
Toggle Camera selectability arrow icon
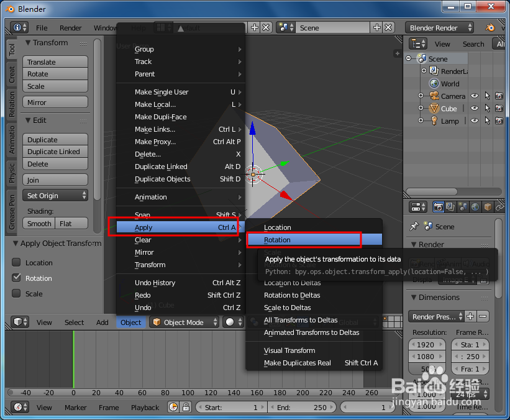[487, 96]
